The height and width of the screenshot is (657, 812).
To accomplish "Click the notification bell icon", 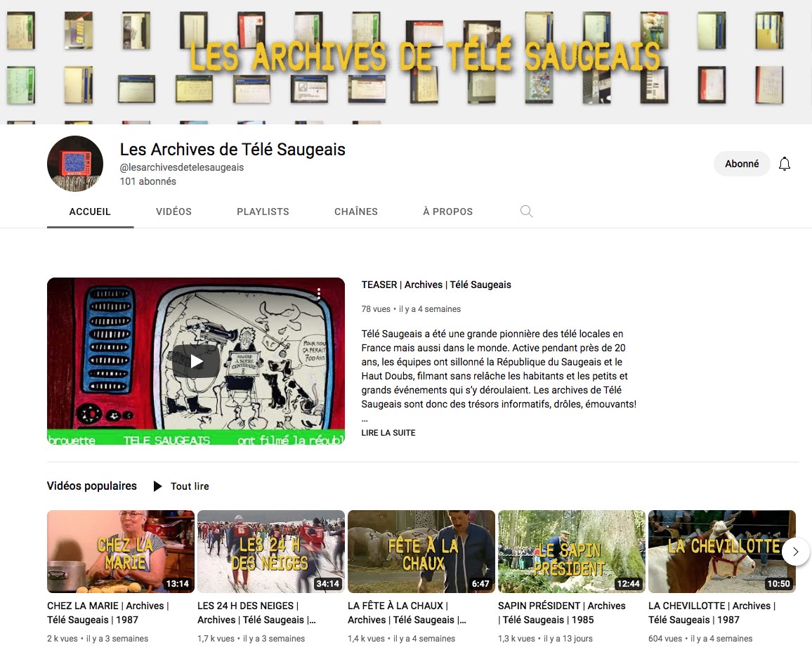I will 785,164.
